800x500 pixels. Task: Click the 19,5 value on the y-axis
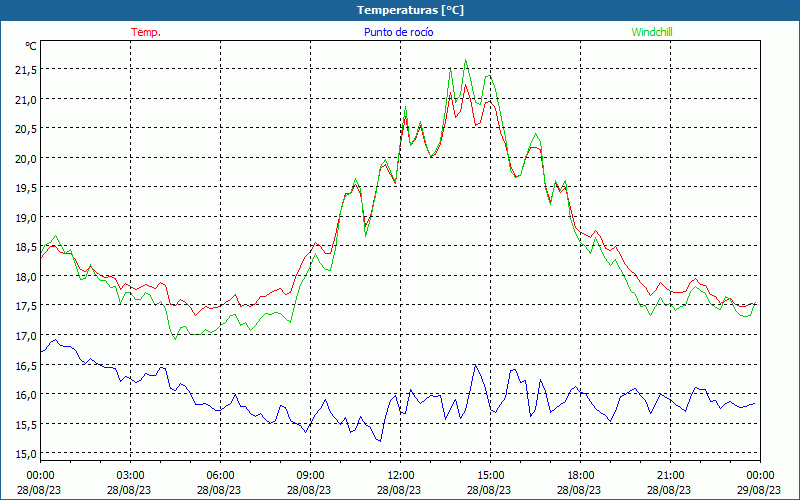[26, 189]
